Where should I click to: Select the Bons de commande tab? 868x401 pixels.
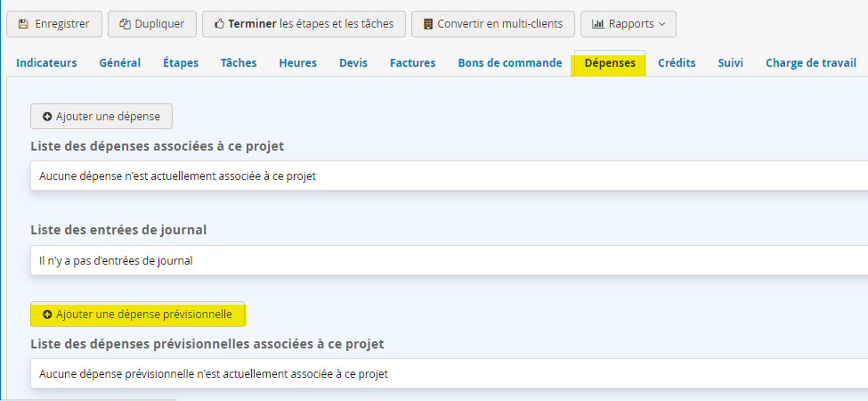pyautogui.click(x=510, y=63)
